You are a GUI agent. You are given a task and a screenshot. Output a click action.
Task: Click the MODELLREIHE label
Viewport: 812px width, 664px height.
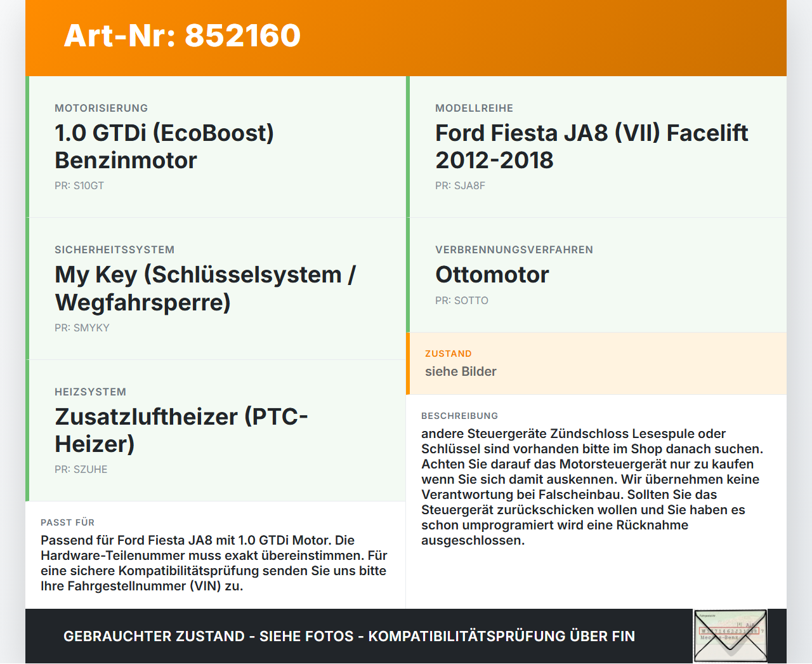(475, 109)
